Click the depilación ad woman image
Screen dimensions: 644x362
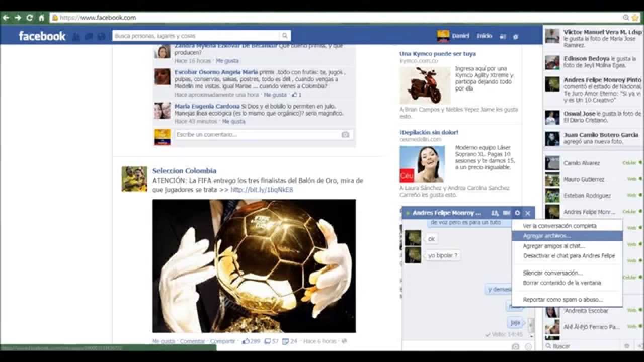[x=422, y=164]
